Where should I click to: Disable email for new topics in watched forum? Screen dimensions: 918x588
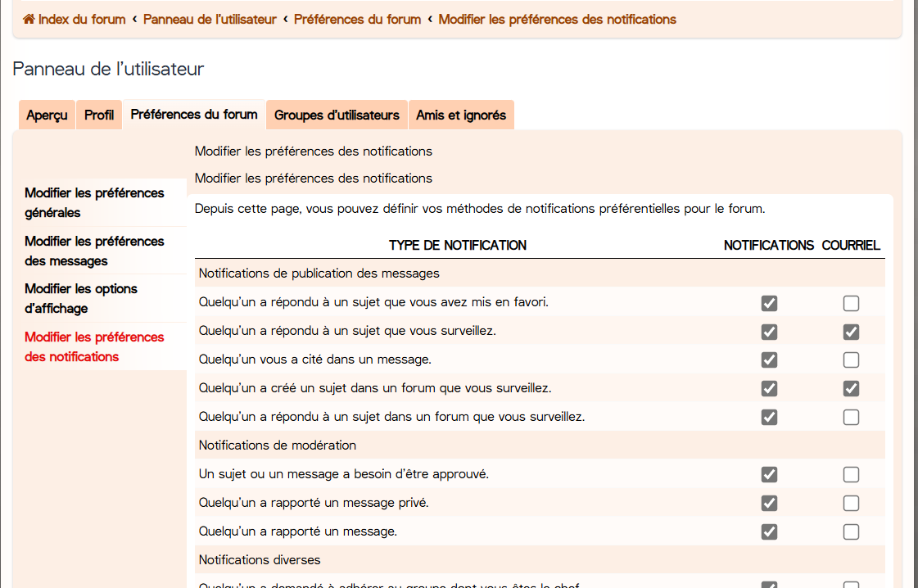[x=851, y=388]
